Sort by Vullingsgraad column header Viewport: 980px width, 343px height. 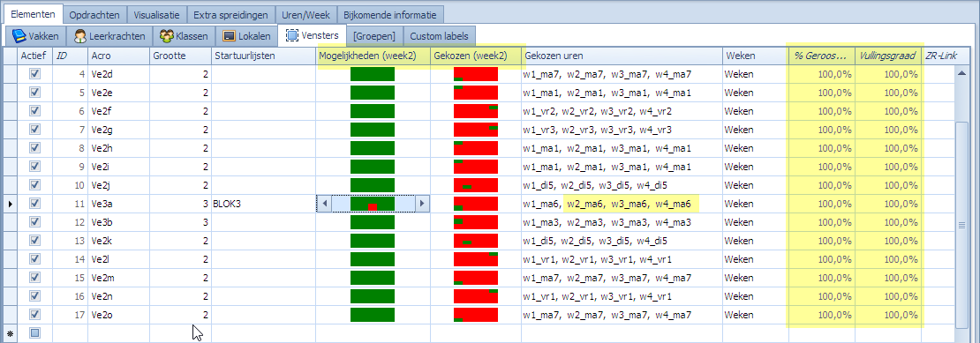[887, 56]
